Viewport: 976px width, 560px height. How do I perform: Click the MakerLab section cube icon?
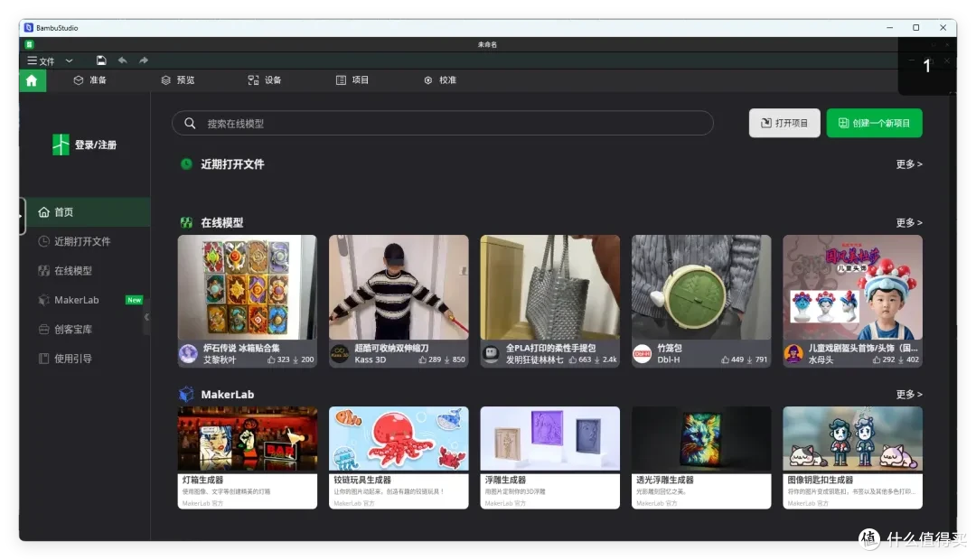[186, 394]
